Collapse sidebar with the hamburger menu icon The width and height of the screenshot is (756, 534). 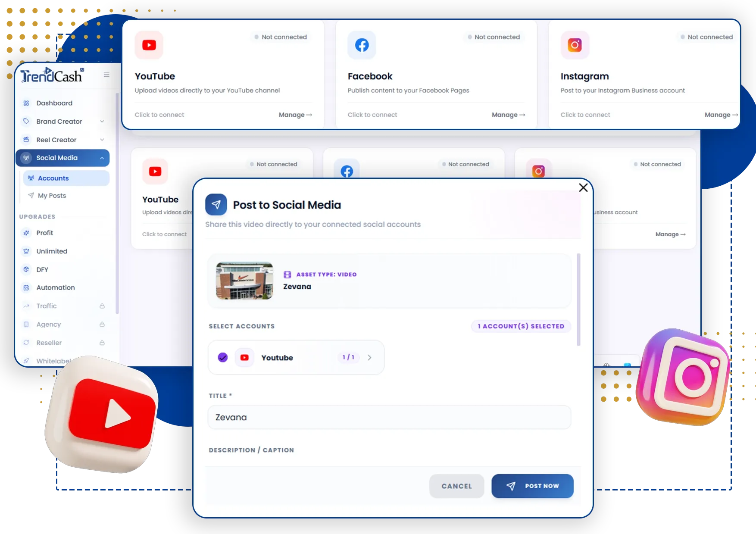point(106,75)
